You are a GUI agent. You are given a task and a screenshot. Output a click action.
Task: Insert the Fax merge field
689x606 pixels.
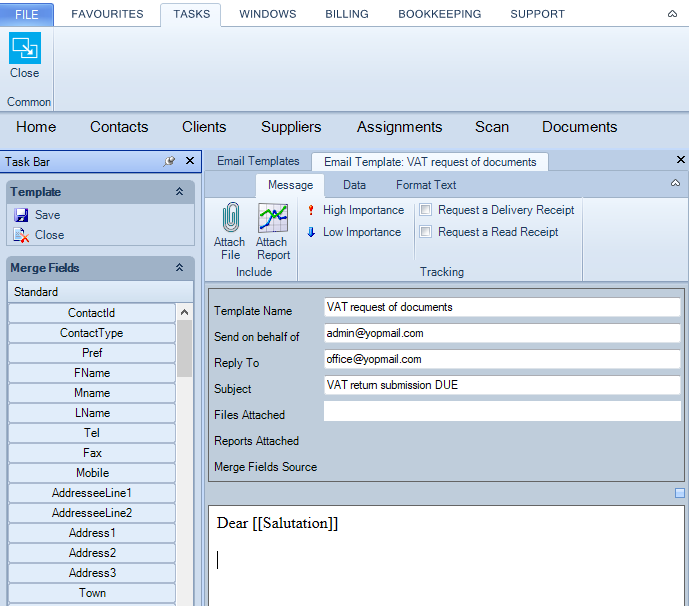(91, 453)
